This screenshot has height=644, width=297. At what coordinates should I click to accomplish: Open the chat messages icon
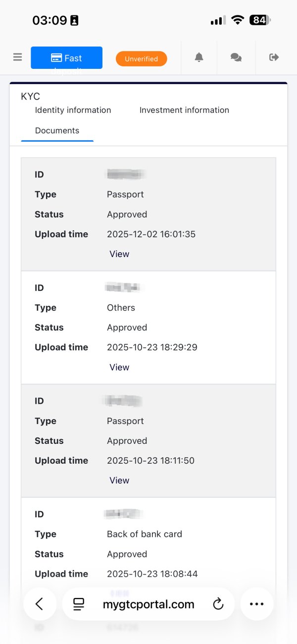tap(236, 57)
